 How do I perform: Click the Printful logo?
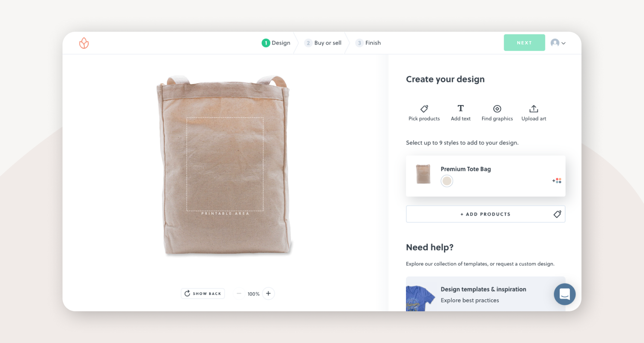84,43
